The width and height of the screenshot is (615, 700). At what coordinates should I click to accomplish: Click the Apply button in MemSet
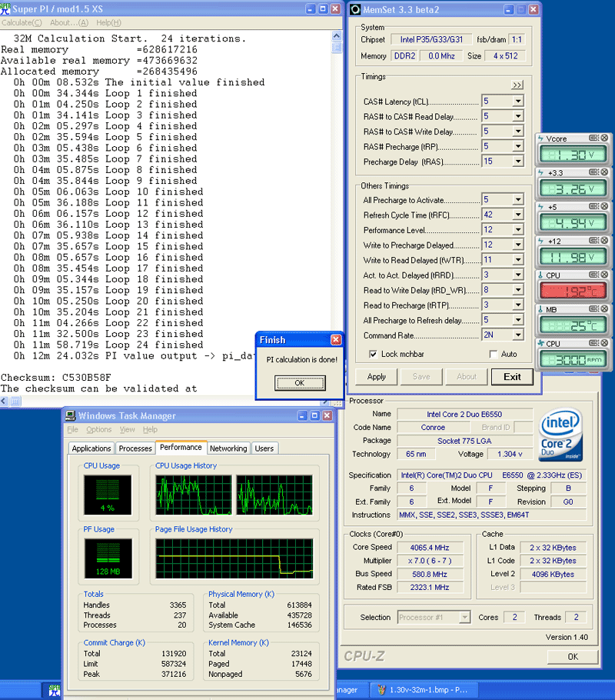pos(377,377)
